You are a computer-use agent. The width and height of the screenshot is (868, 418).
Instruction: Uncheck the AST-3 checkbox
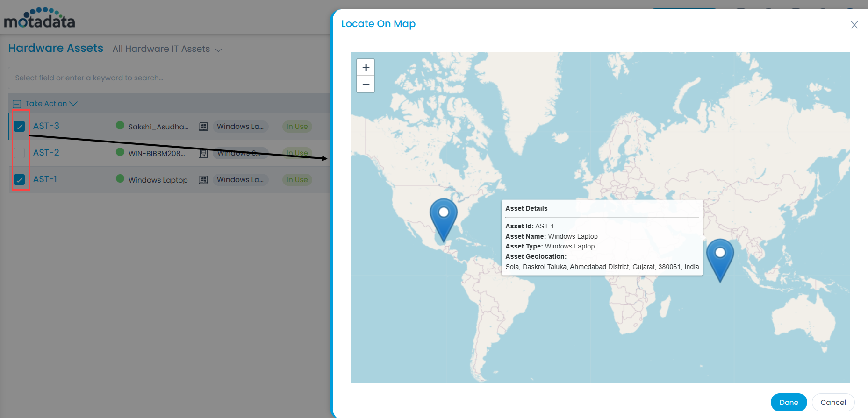[x=19, y=126]
